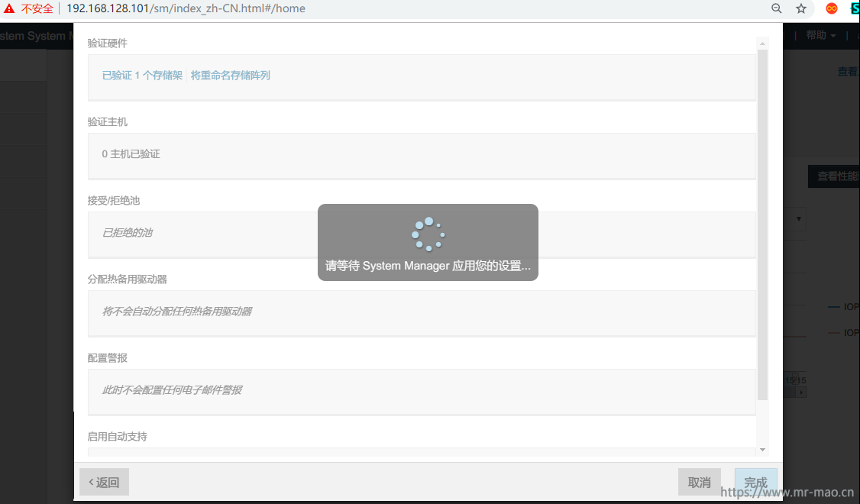
Task: Click the red not-secure warning triangle
Action: click(x=8, y=8)
